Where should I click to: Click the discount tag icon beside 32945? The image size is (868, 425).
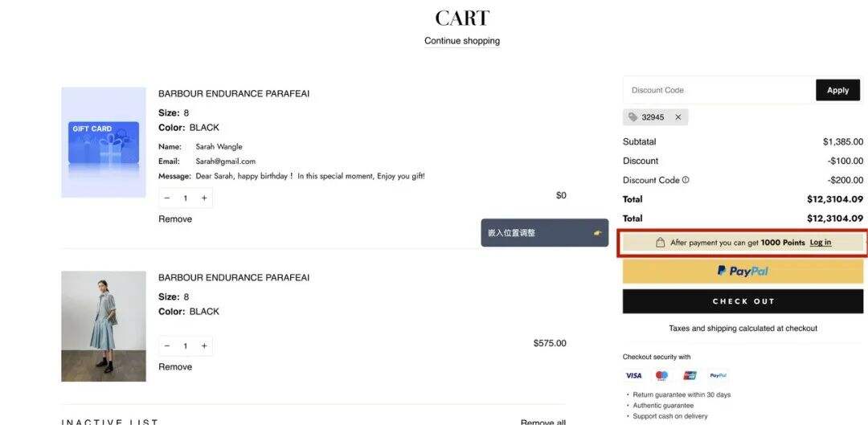tap(633, 117)
